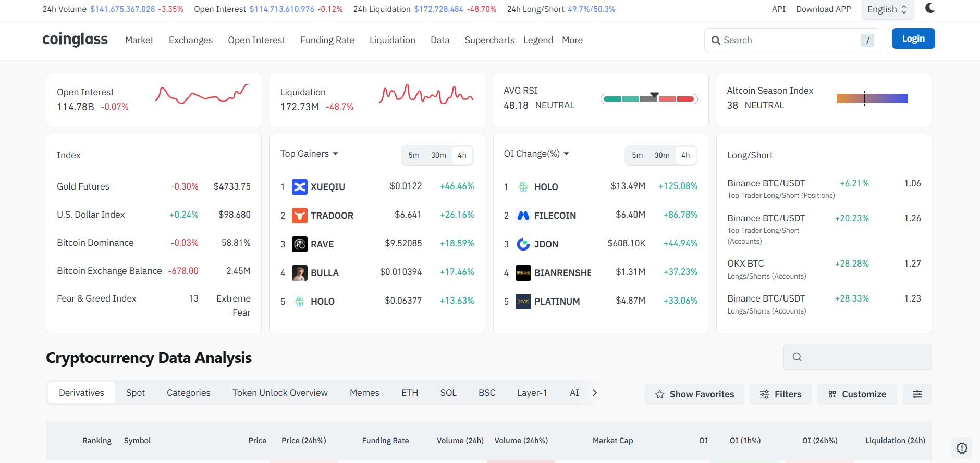The height and width of the screenshot is (463, 980).
Task: Open the Market menu
Action: pos(139,40)
